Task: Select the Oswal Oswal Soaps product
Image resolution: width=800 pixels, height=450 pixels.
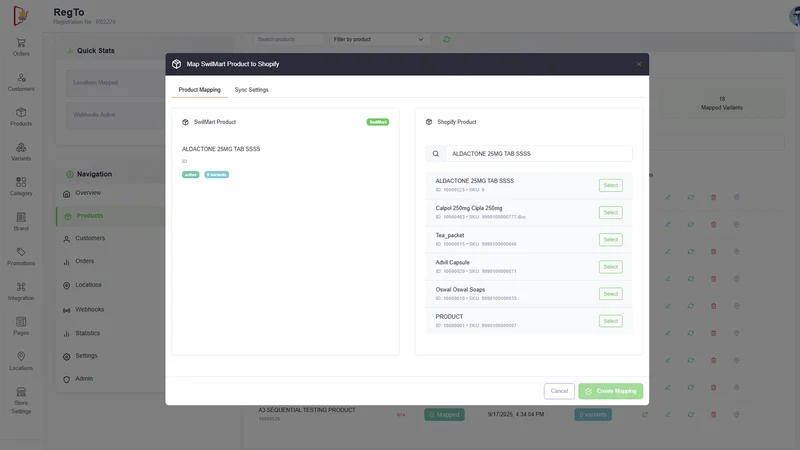Action: pos(610,294)
